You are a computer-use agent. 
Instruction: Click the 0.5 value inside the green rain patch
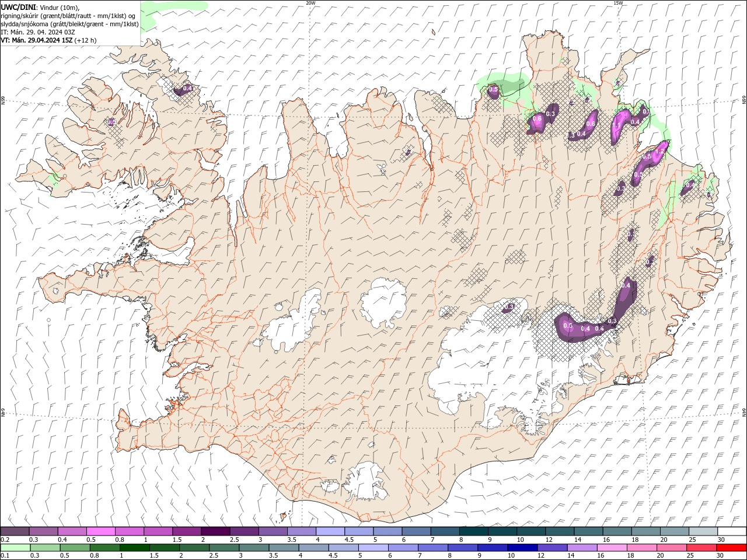coord(493,90)
